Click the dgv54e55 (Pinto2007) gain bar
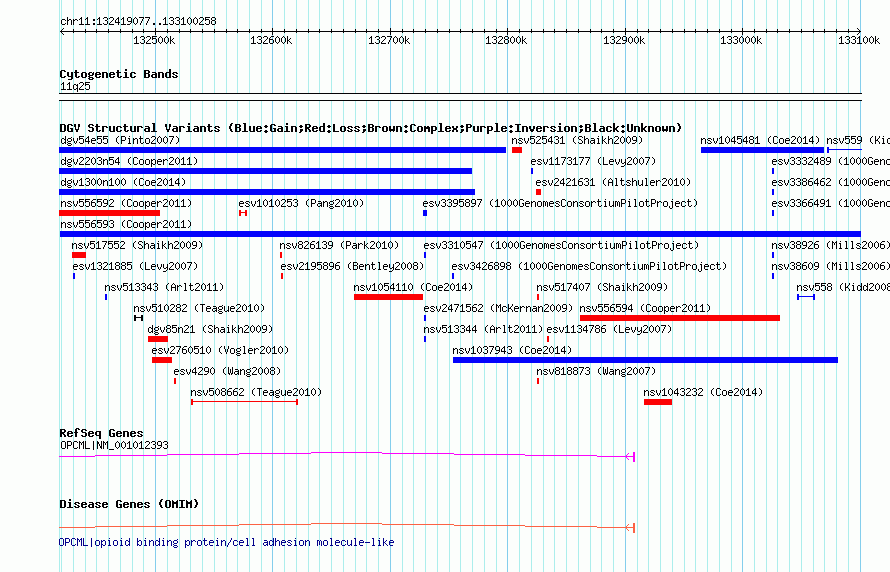Screen dimensions: 890x572 [x=282, y=150]
